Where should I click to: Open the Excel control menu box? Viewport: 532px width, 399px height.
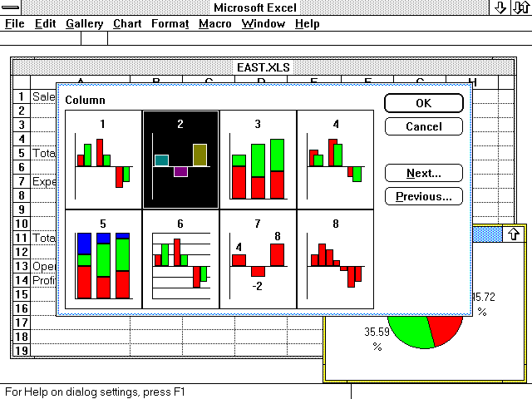pyautogui.click(x=11, y=7)
